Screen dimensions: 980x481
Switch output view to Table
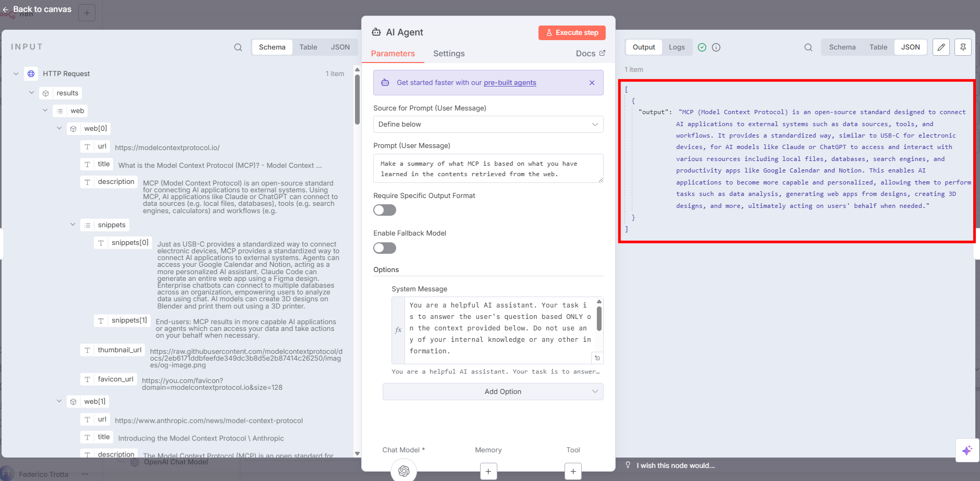(878, 47)
